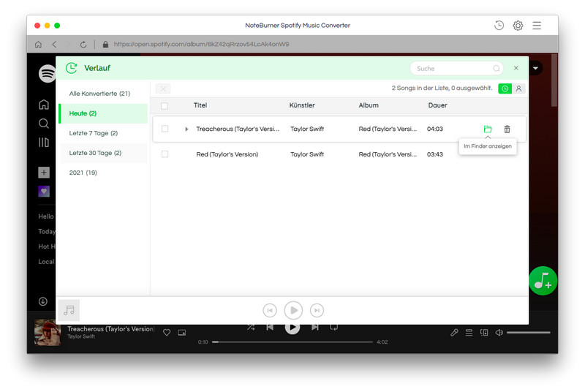Viewport: 585px width, 392px height.
Task: Open the '2021 (19)' history group
Action: coord(83,173)
